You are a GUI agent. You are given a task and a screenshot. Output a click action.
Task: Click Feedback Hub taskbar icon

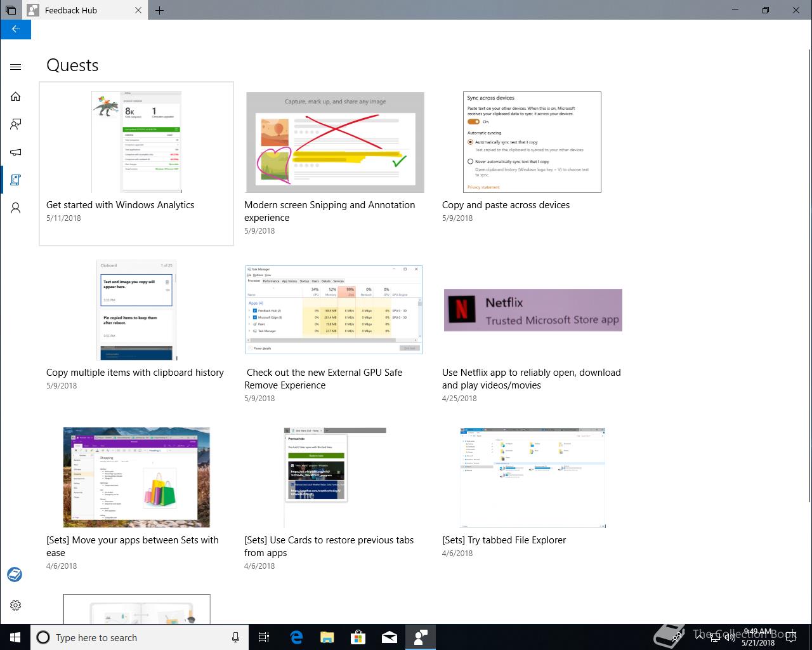tap(420, 637)
